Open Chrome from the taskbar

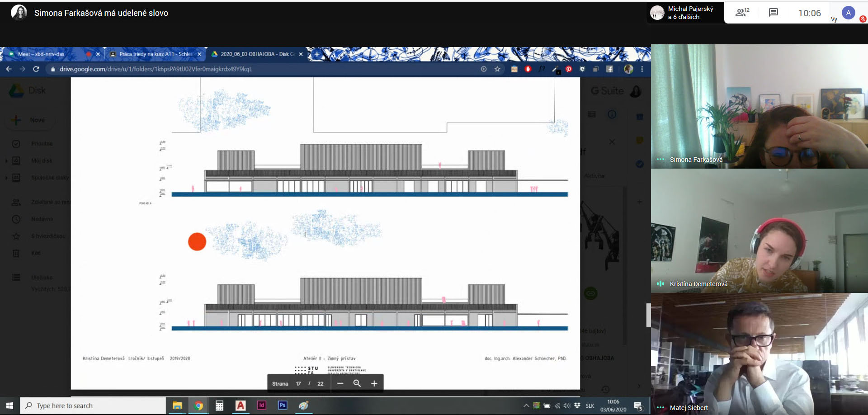(x=198, y=406)
